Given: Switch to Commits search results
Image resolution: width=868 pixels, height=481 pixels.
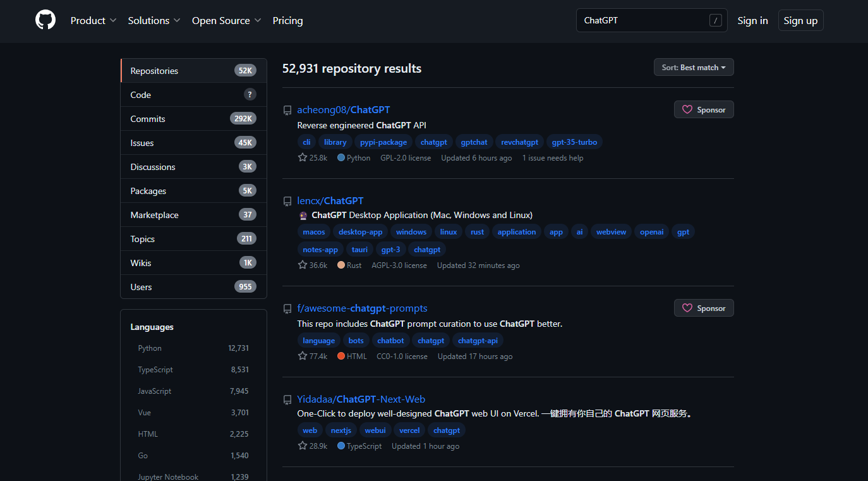Looking at the screenshot, I should (193, 119).
